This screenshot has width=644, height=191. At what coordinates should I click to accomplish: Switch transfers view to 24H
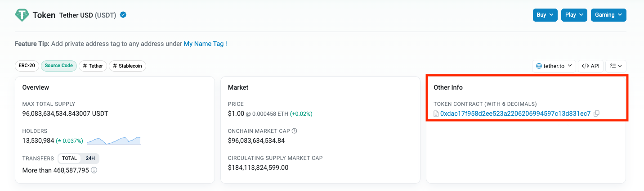coord(90,158)
